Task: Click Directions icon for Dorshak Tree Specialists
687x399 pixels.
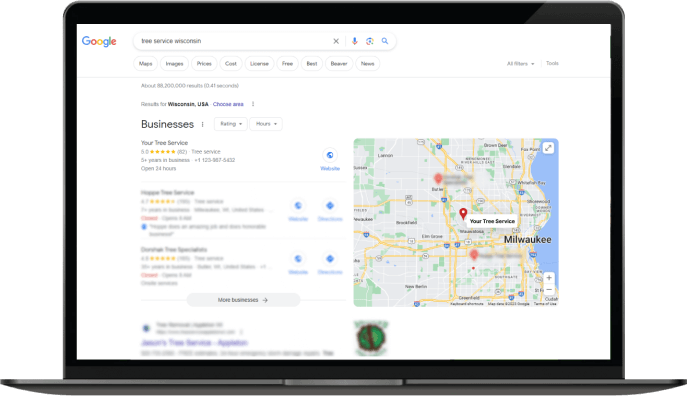Action: click(330, 259)
